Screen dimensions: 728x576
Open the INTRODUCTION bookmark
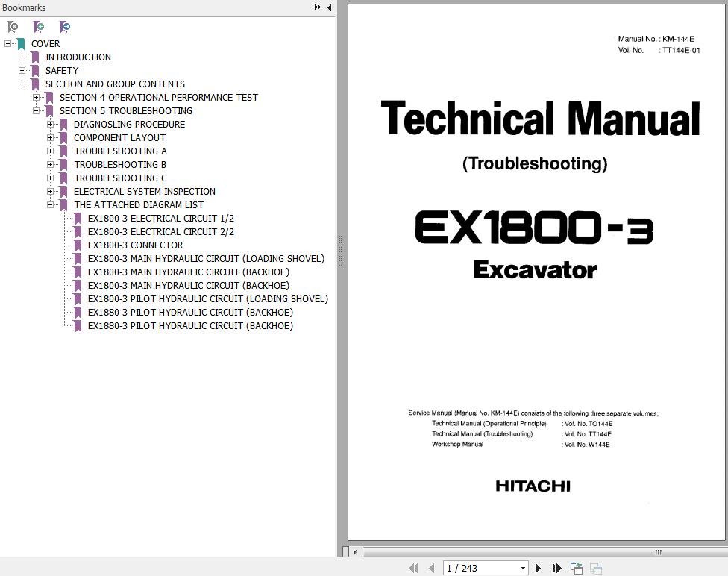tap(78, 57)
